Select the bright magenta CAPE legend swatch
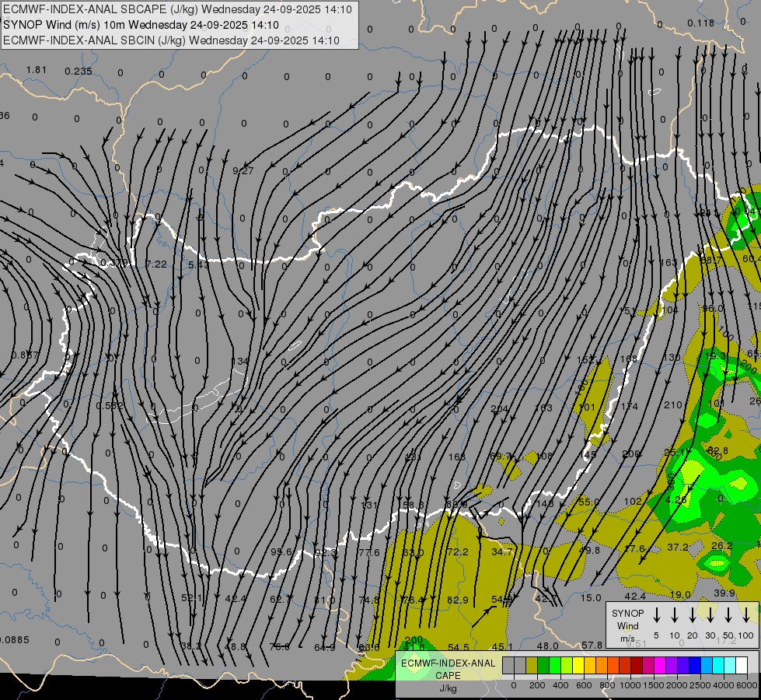Viewport: 761px width, 700px height. 660,665
